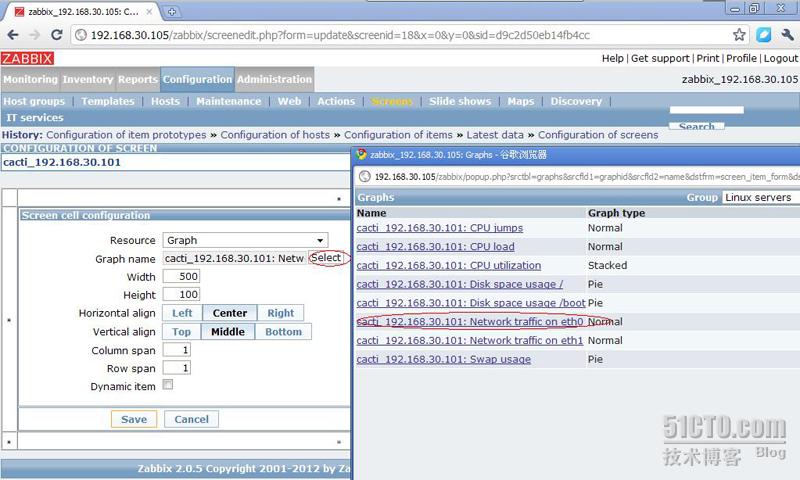This screenshot has width=800, height=480.
Task: Go to Slide shows submenu
Action: [460, 101]
